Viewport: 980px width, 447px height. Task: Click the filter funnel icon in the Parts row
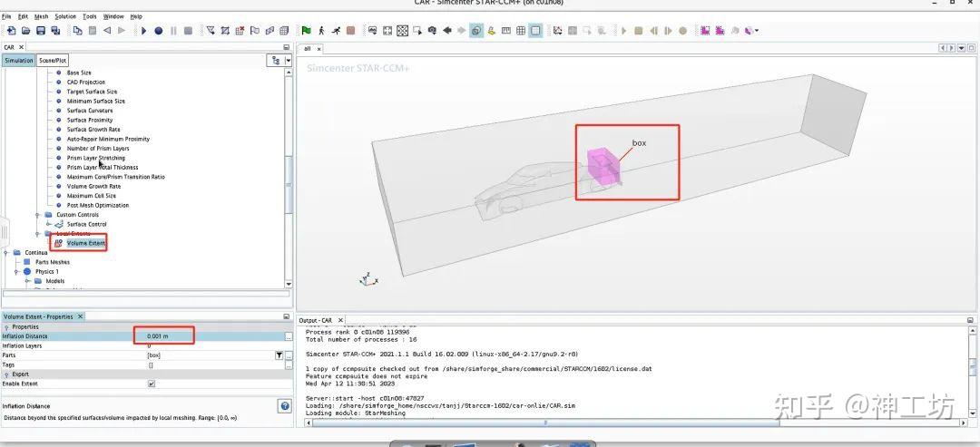pos(279,355)
